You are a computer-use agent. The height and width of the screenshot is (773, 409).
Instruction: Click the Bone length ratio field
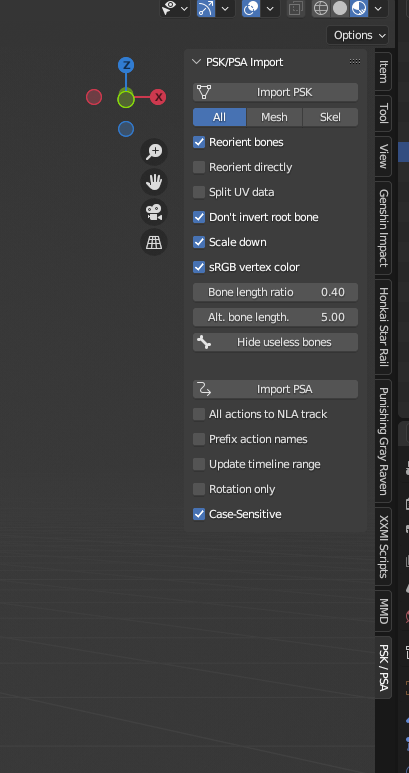(275, 292)
